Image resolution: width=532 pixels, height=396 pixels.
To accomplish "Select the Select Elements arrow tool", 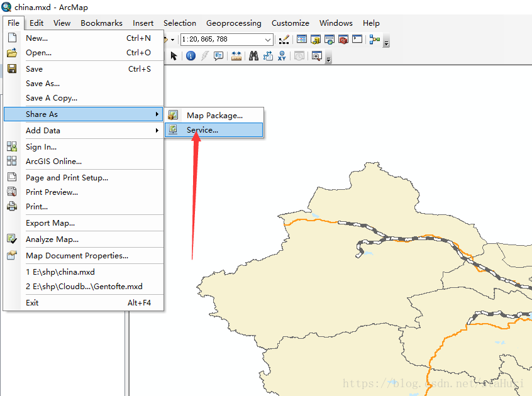I will (x=174, y=55).
